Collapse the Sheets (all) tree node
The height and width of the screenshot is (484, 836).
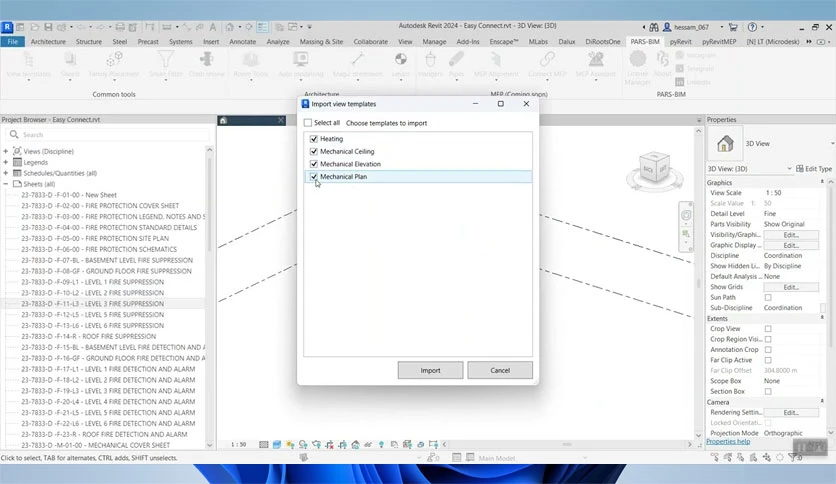coord(6,184)
